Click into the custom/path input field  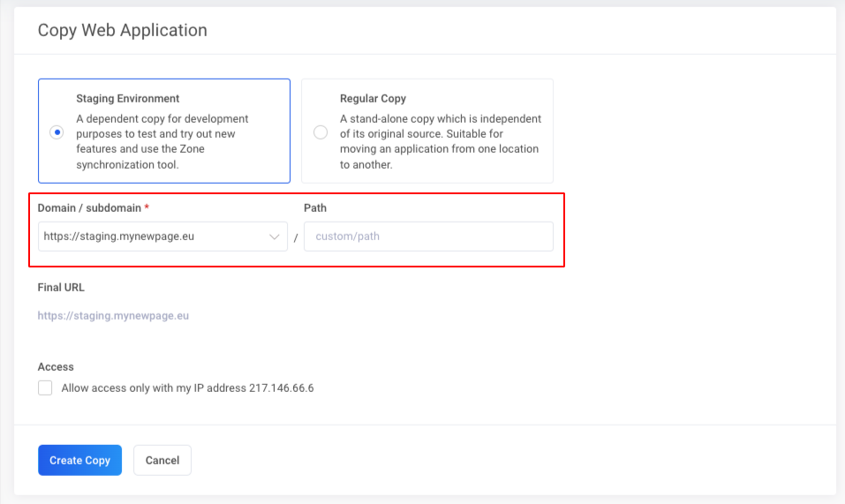428,237
